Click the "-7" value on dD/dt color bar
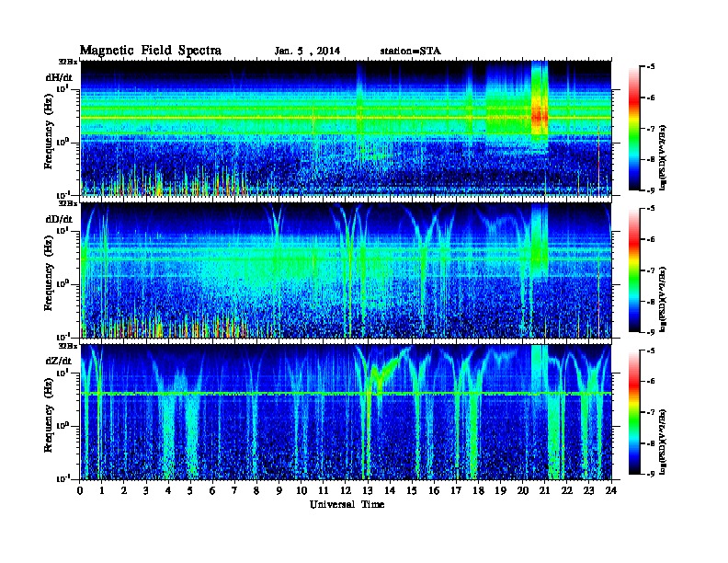The width and height of the screenshot is (728, 563). click(x=651, y=270)
